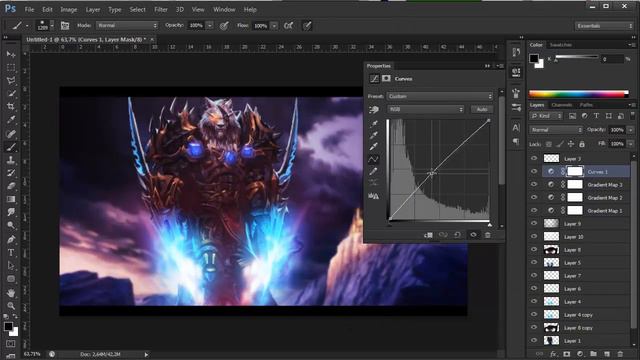The image size is (640, 360).
Task: Delete the Curves adjustment layer
Action: point(488,235)
